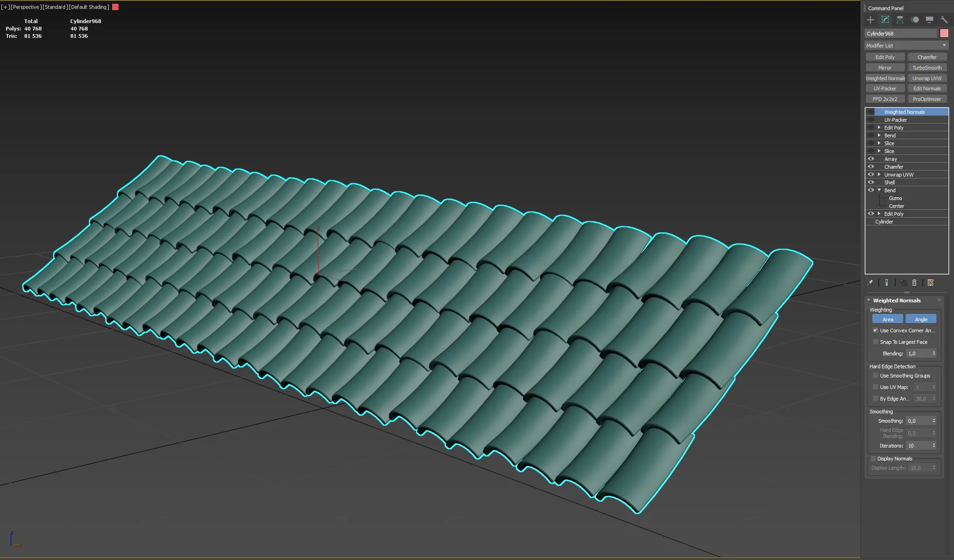Select the Angle weighting button

pos(921,319)
